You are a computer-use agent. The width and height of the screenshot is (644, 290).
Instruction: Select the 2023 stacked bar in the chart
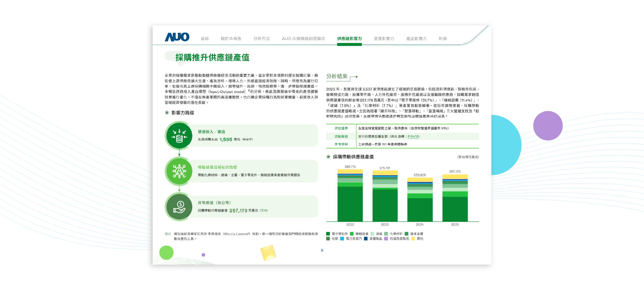(385, 196)
